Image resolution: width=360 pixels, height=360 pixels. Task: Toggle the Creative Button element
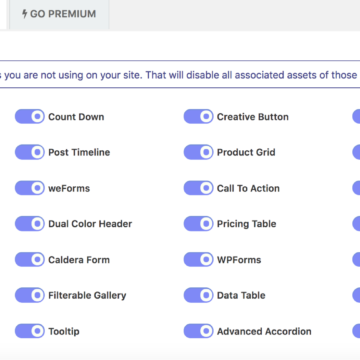(x=198, y=117)
